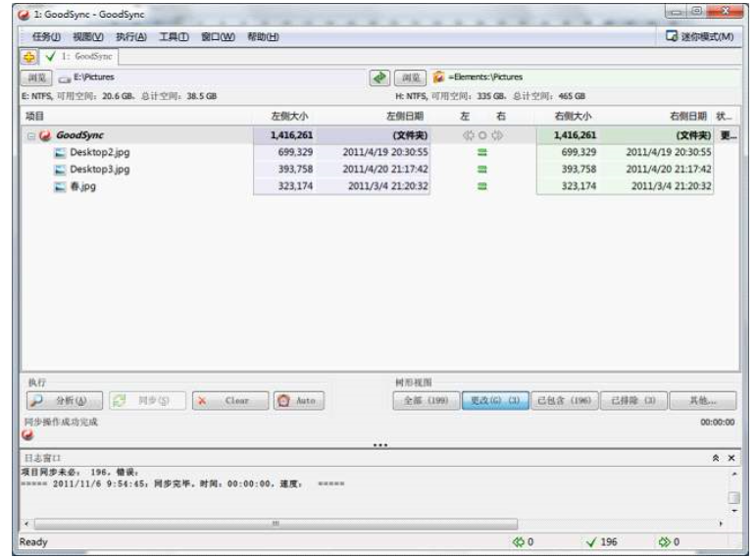The height and width of the screenshot is (558, 756).
Task: Click the GoodSync red logo in root row
Action: 45,135
